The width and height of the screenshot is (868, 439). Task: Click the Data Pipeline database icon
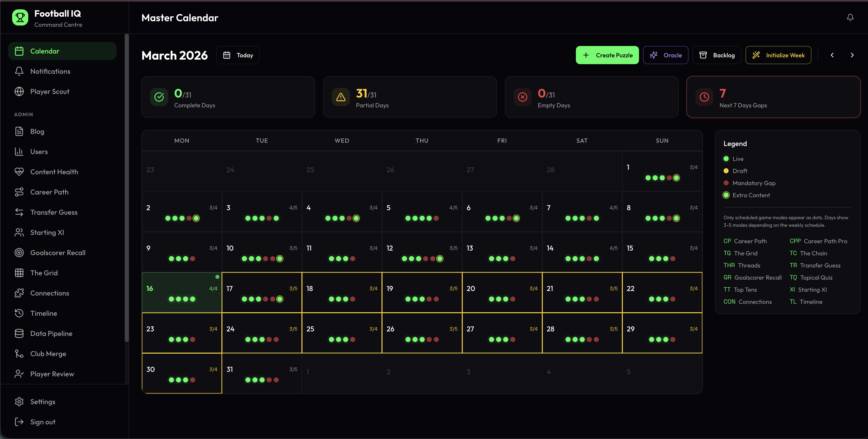pos(19,333)
